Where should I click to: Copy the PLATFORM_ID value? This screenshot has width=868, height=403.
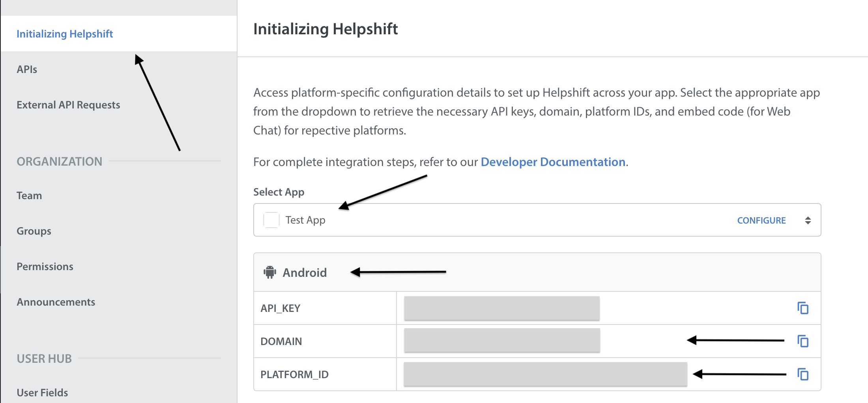point(803,374)
